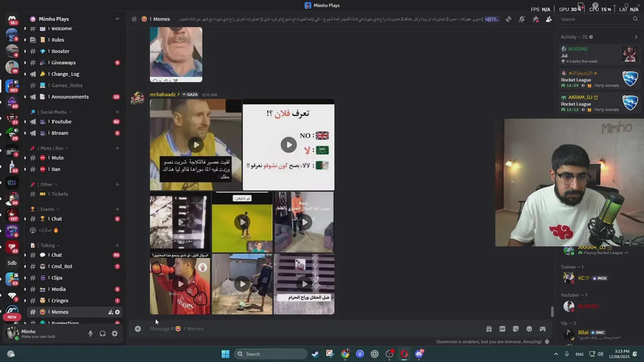The image size is (644, 362).
Task: Send a gift icon in message bar
Action: (x=489, y=329)
